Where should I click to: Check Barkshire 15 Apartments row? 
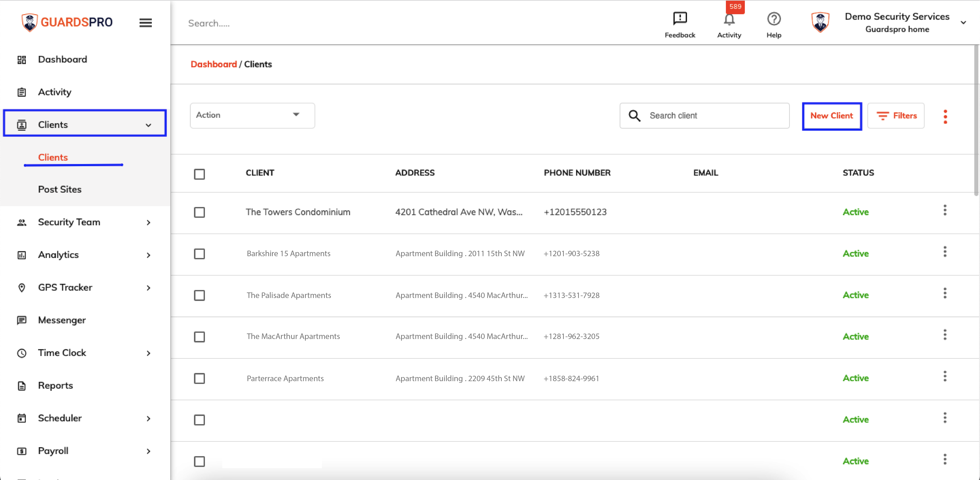199,254
